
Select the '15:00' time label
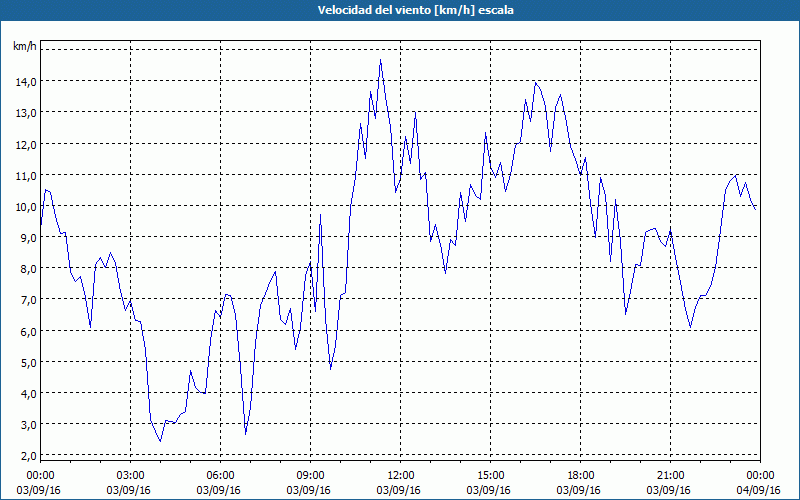tap(490, 476)
